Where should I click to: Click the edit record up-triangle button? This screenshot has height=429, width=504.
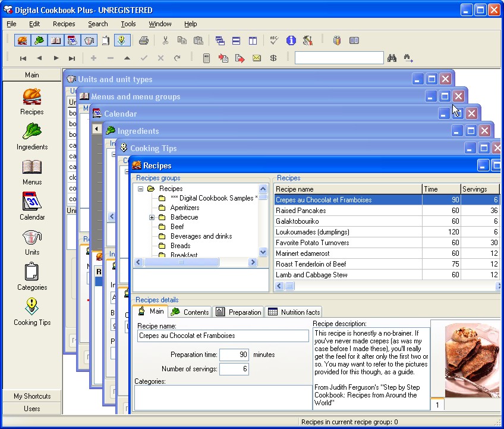[127, 58]
